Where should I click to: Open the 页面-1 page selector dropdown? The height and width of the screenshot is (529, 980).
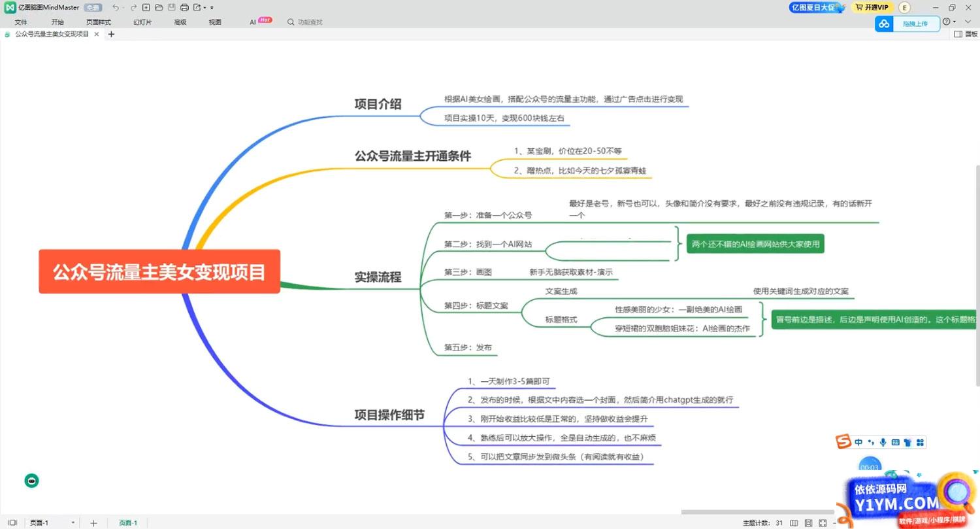coord(52,522)
